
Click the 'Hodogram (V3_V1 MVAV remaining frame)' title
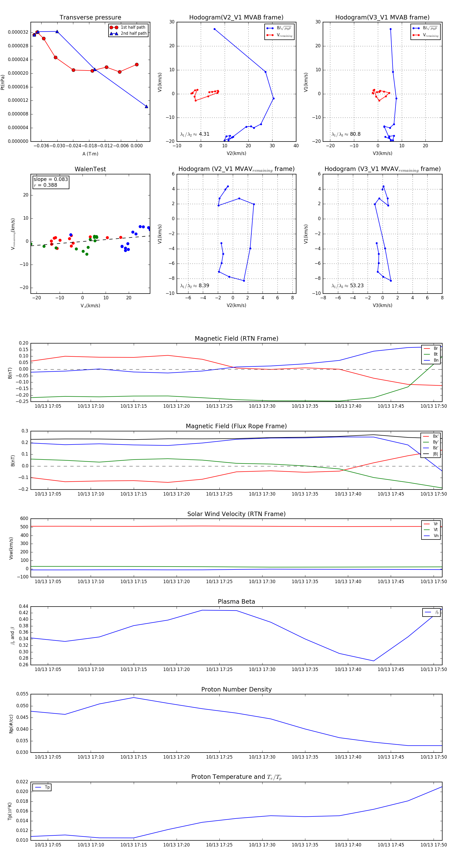[382, 169]
